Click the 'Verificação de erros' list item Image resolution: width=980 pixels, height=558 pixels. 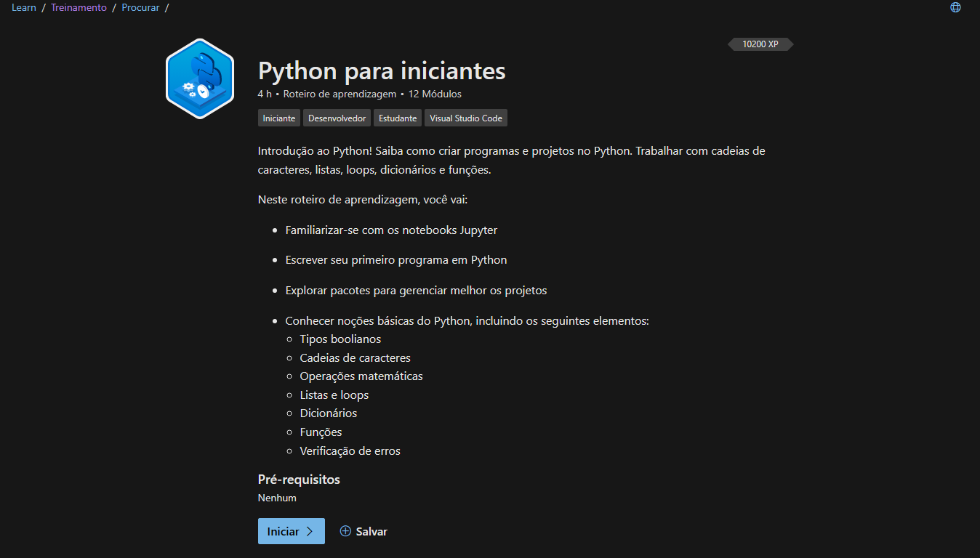[x=350, y=451]
